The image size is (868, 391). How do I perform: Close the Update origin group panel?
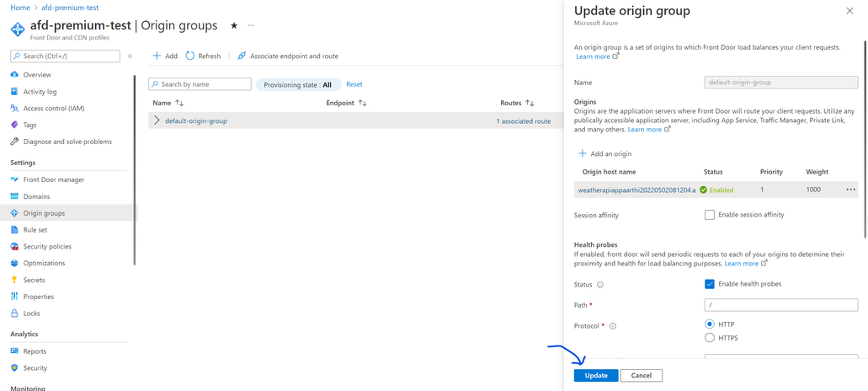pos(849,10)
